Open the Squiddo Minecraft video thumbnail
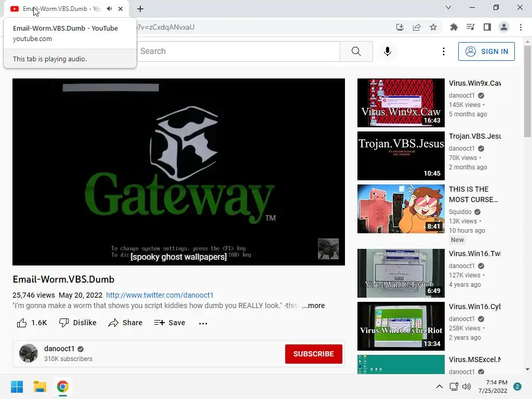 coord(401,209)
